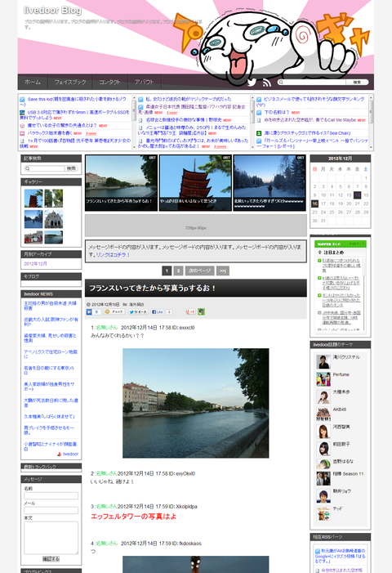Select day 14 in the 2012年12月 calendar
The height and width of the screenshot is (573, 392).
358,195
